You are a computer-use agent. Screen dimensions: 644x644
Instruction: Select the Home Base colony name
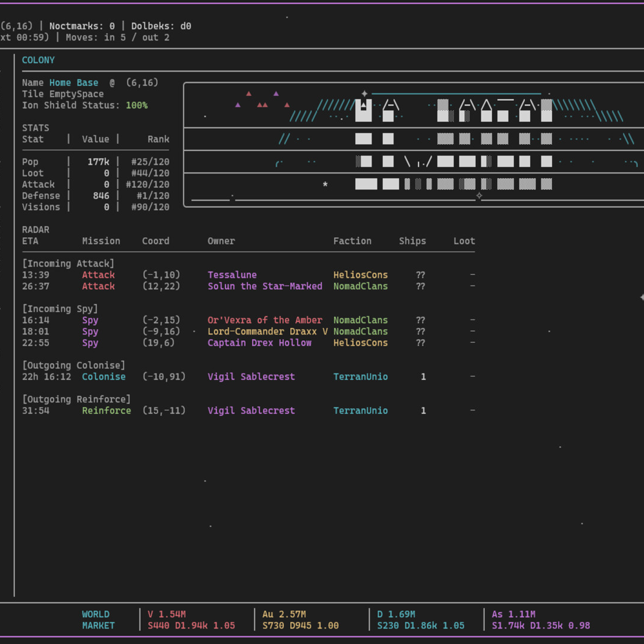(74, 83)
